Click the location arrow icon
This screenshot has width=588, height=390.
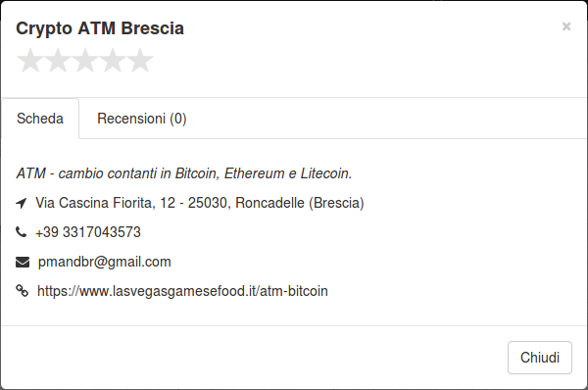tap(22, 203)
